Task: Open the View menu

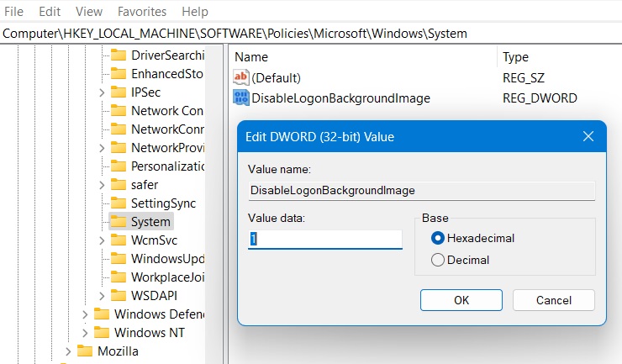Action: point(89,12)
